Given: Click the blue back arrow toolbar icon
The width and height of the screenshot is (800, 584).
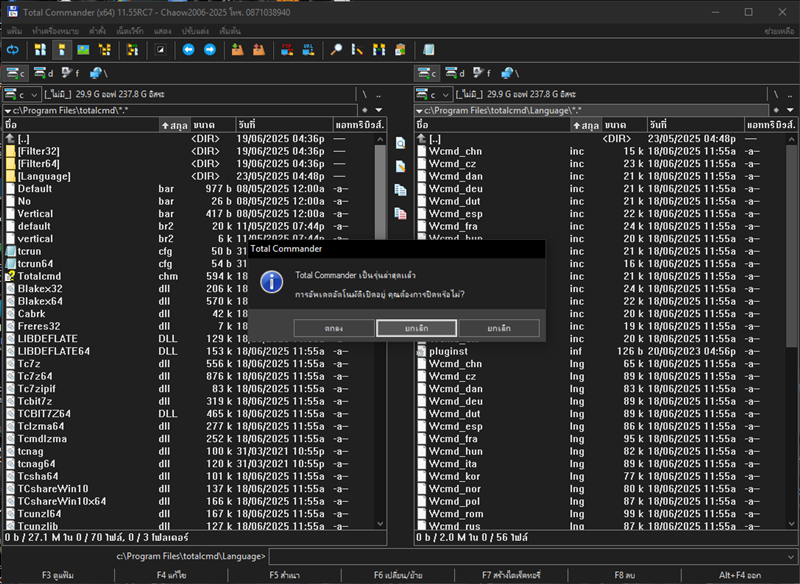Looking at the screenshot, I should [188, 49].
